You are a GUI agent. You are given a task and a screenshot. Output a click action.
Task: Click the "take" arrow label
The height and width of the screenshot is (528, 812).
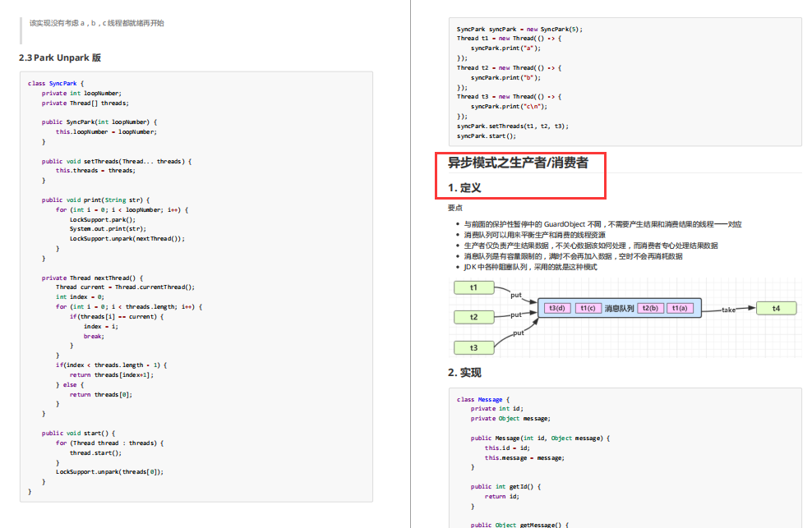point(729,310)
